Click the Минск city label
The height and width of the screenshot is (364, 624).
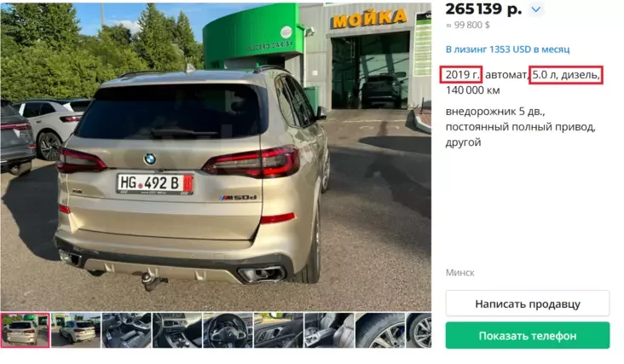pyautogui.click(x=460, y=273)
